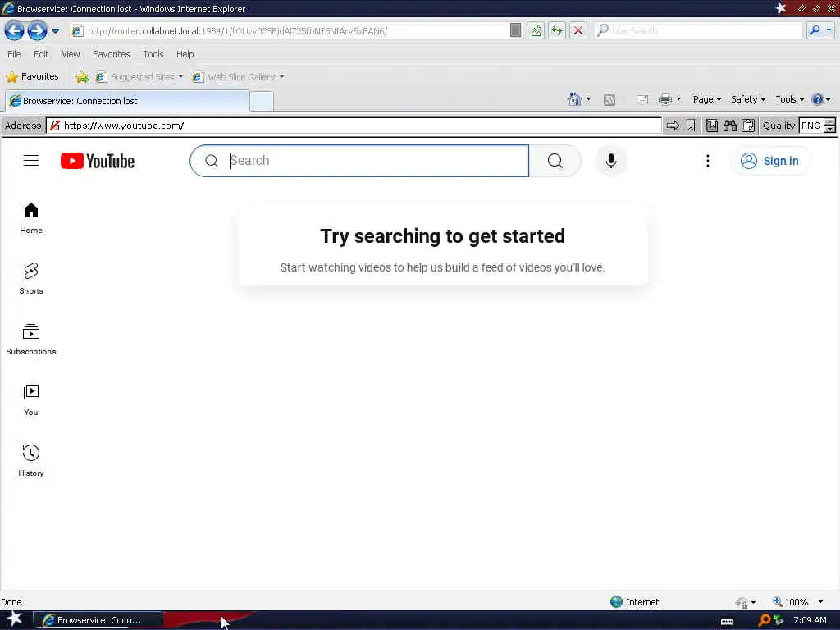
Task: Click Add to Favorites Bar star icon
Action: (81, 77)
